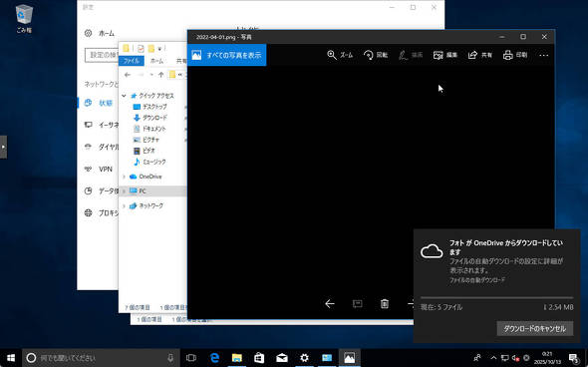Open Microsoft Store from taskbar
The width and height of the screenshot is (588, 367).
click(259, 358)
